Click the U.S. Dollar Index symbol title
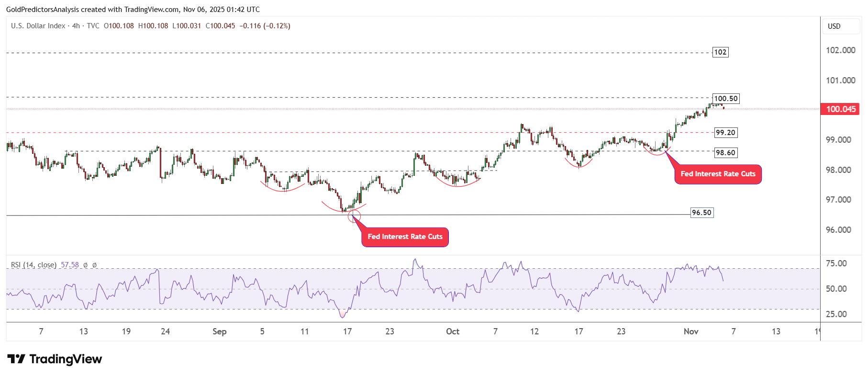The height and width of the screenshot is (377, 868). pyautogui.click(x=38, y=26)
